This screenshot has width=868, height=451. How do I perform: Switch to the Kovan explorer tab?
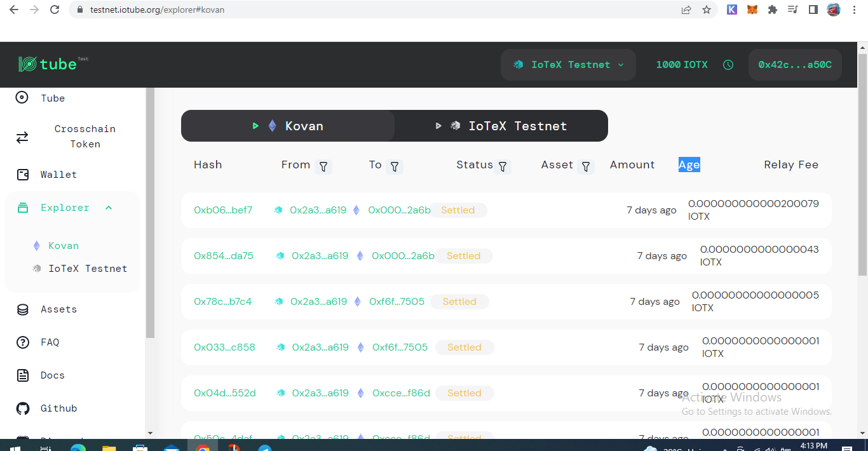pyautogui.click(x=288, y=126)
